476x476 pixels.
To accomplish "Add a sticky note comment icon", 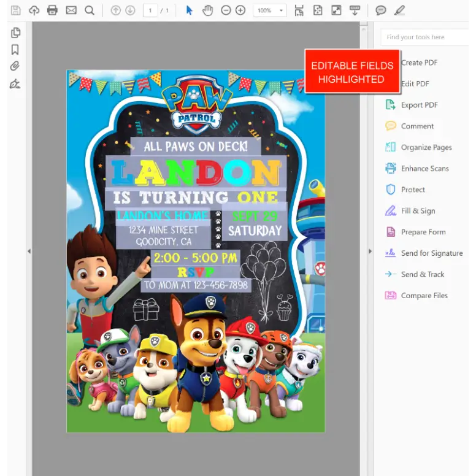I will [380, 10].
